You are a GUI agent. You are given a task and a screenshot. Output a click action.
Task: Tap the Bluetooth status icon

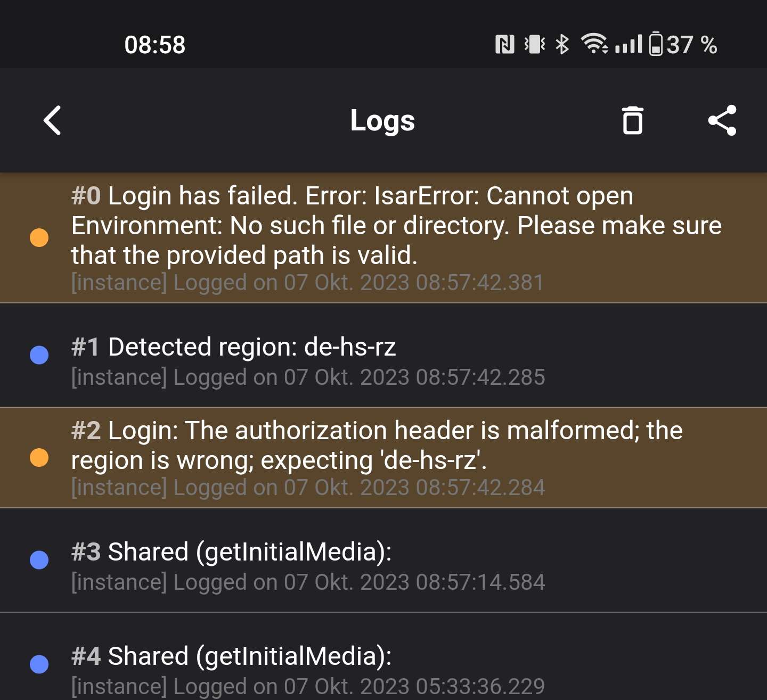562,44
